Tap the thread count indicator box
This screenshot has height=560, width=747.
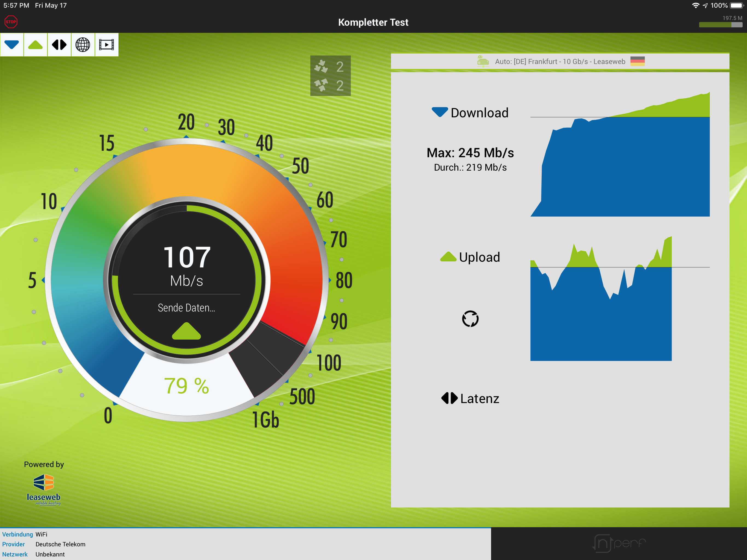[x=330, y=76]
